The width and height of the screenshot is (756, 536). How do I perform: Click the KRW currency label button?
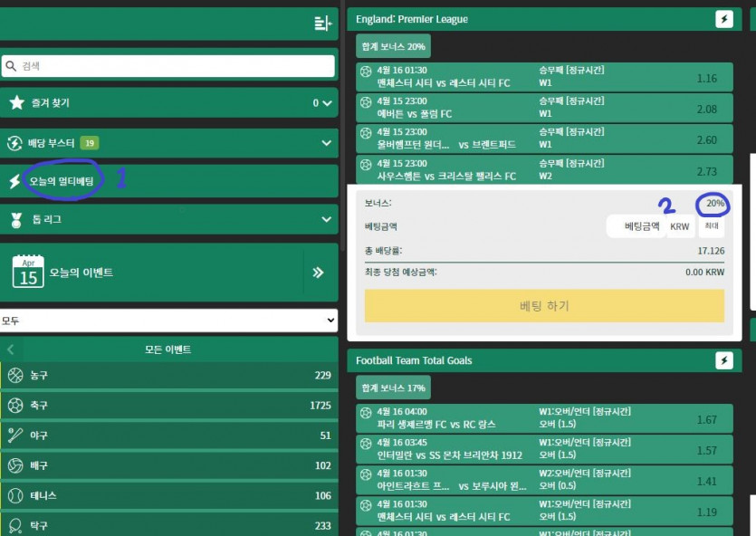coord(679,226)
